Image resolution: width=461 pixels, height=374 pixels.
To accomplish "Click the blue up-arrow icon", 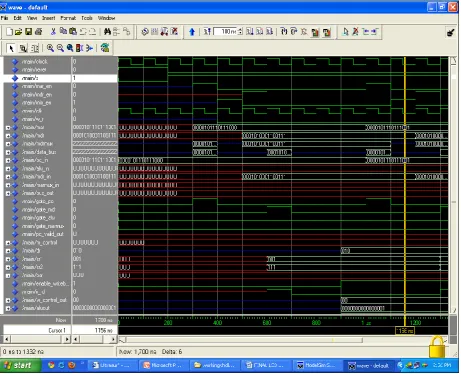I will coord(192,32).
